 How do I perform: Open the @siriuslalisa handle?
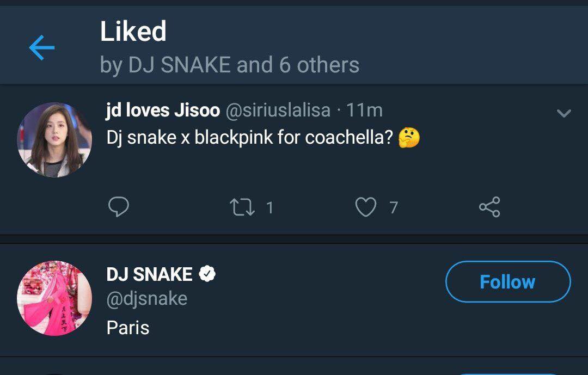pyautogui.click(x=278, y=110)
